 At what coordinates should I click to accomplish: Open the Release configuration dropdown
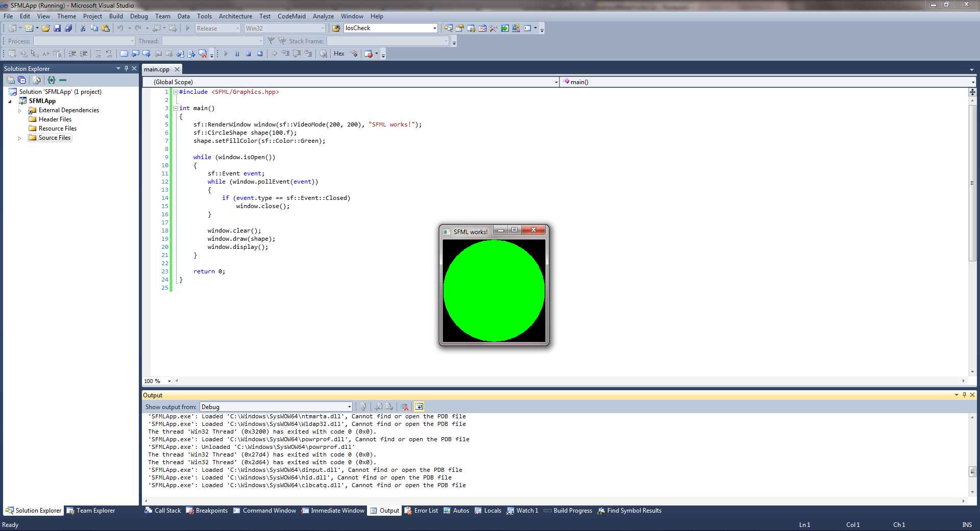point(238,28)
